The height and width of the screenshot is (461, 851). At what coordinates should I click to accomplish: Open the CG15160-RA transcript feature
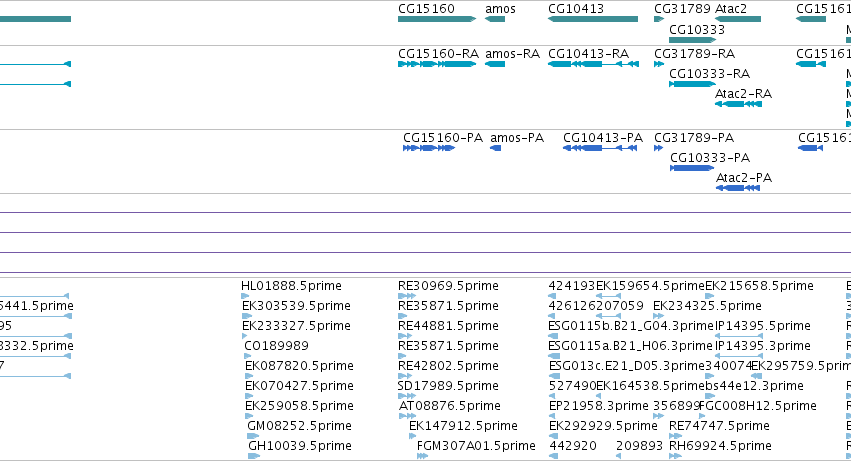coord(437,64)
